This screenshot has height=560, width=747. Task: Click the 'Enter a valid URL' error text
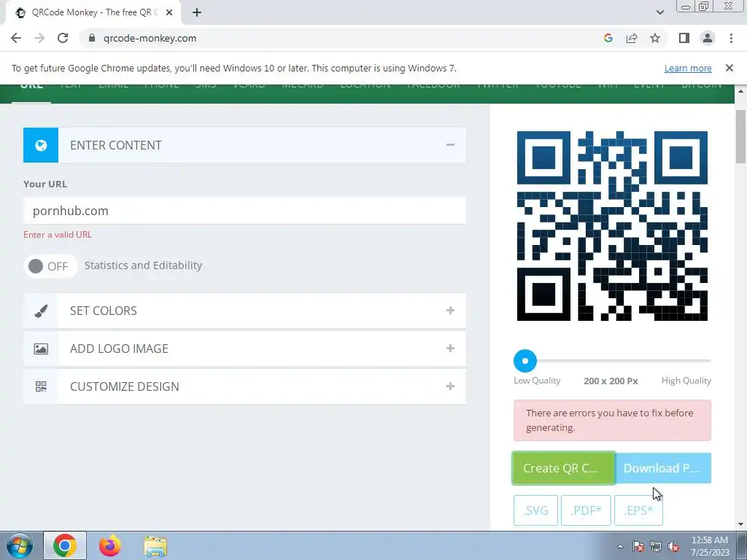point(58,235)
